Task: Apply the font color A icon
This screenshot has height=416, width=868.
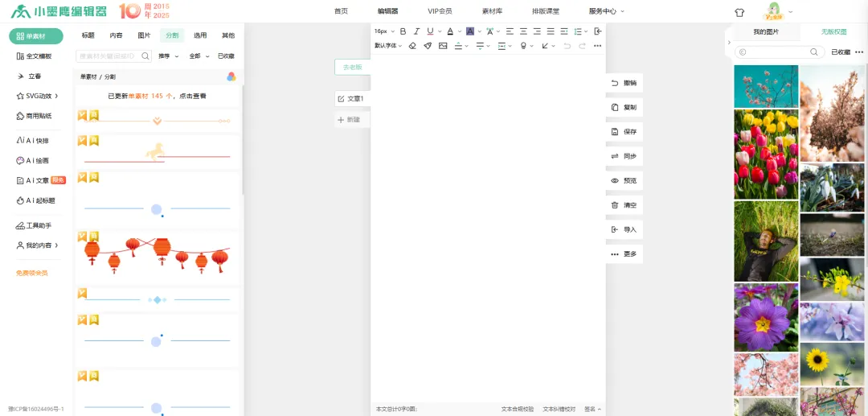Action: [450, 31]
